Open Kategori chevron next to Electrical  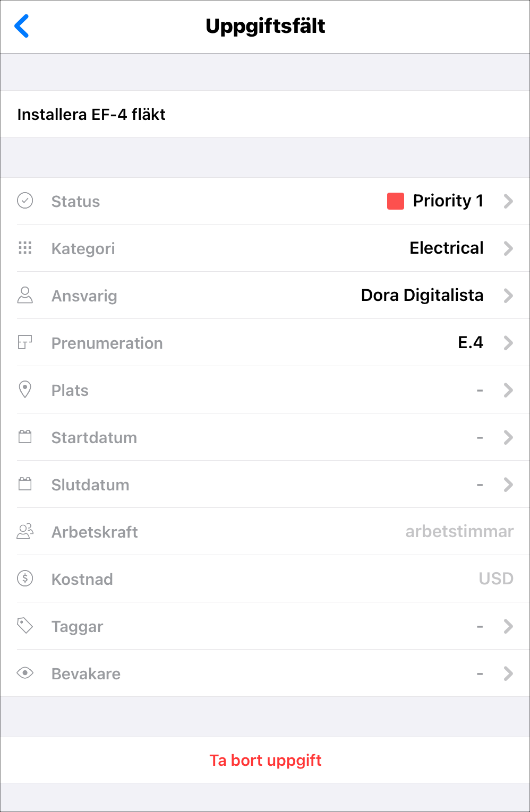click(x=508, y=248)
